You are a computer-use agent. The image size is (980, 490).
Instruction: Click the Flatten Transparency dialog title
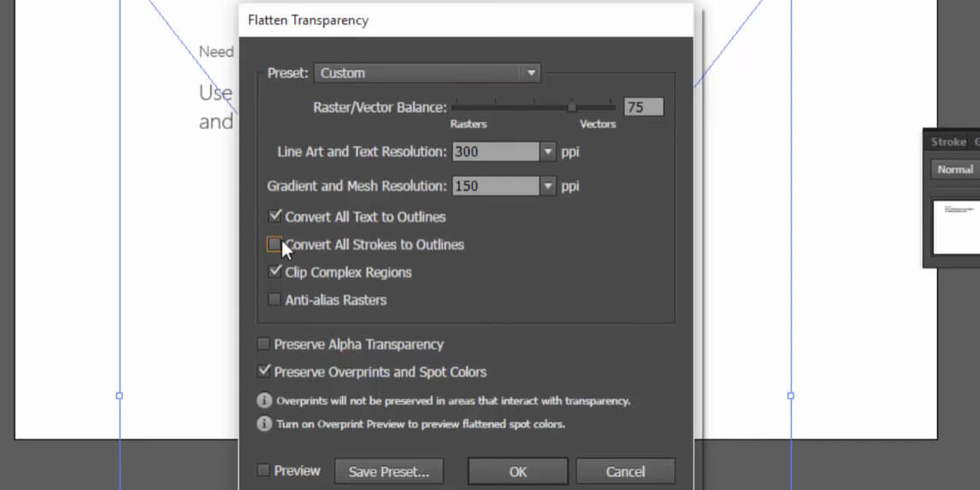pos(308,20)
